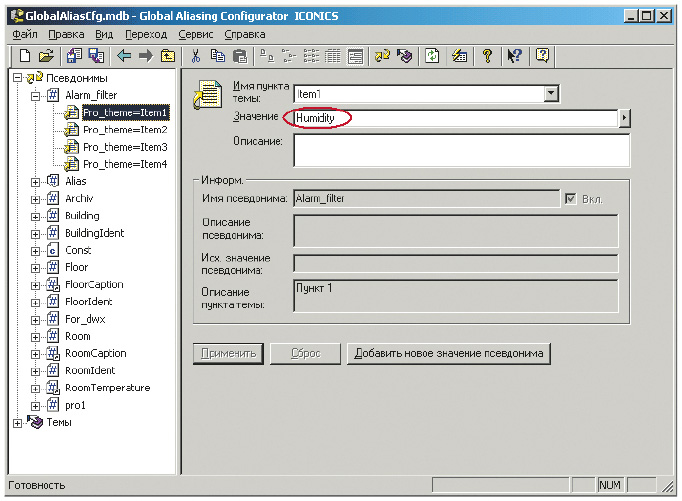
Task: Select the Pro_theme=Item2 tree item
Action: 125,130
